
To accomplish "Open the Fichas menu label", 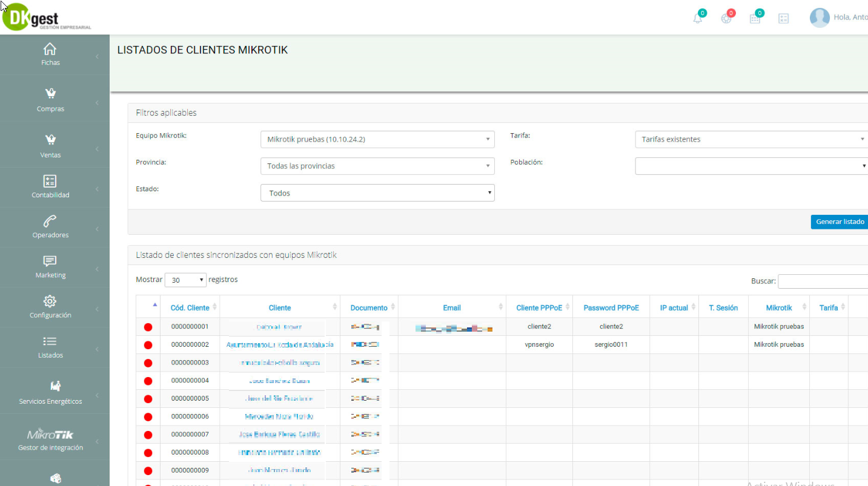I will coord(50,62).
